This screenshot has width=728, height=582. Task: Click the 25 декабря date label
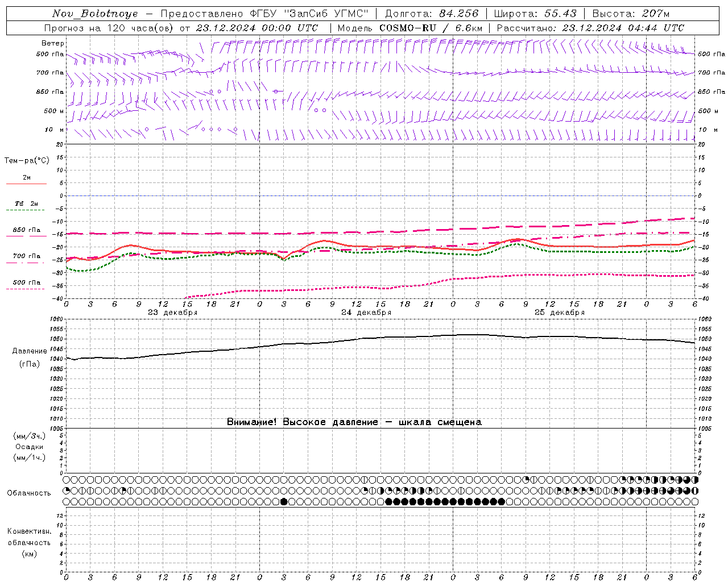560,313
